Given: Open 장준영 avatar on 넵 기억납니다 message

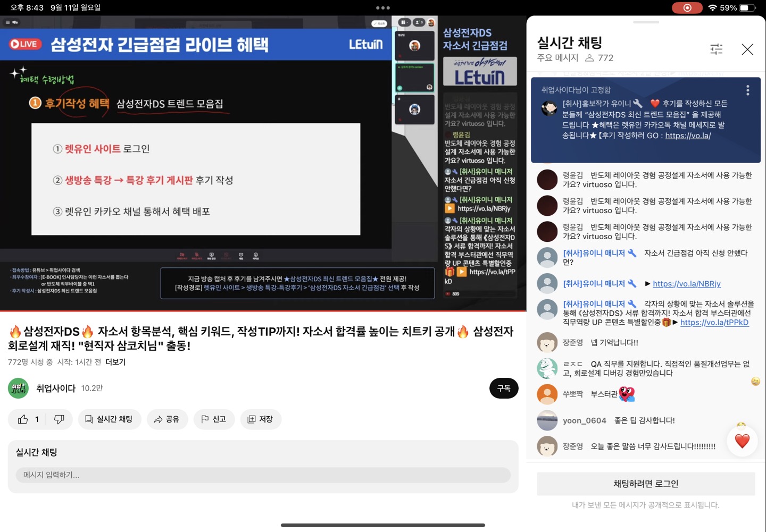Looking at the screenshot, I should pos(547,343).
